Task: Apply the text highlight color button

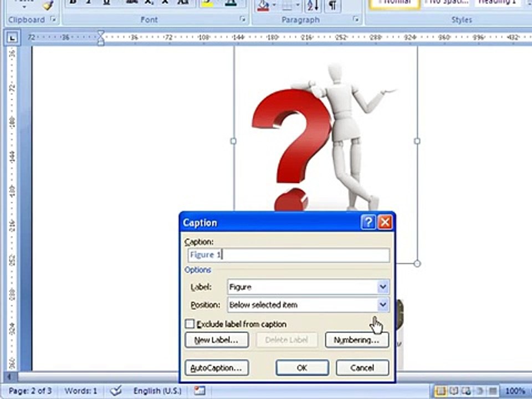Action: click(208, 4)
